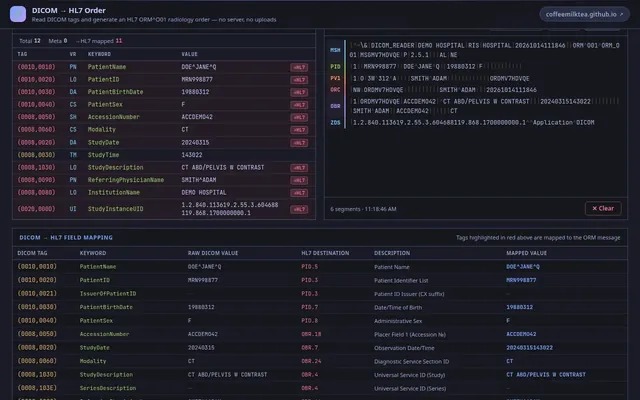The image size is (640, 400).
Task: Click the '6 segments · 11:18:46 AM' status text
Action: 363,209
